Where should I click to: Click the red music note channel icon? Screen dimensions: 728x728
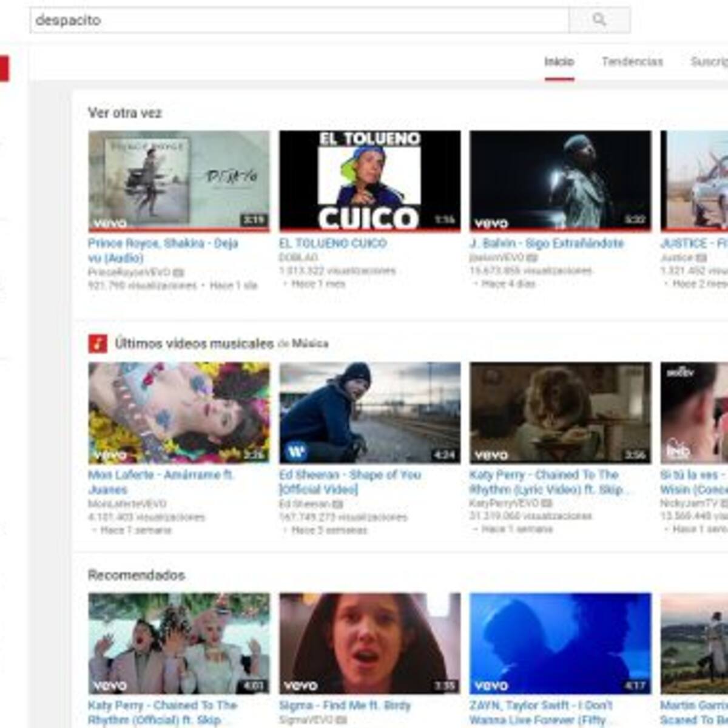click(x=98, y=343)
